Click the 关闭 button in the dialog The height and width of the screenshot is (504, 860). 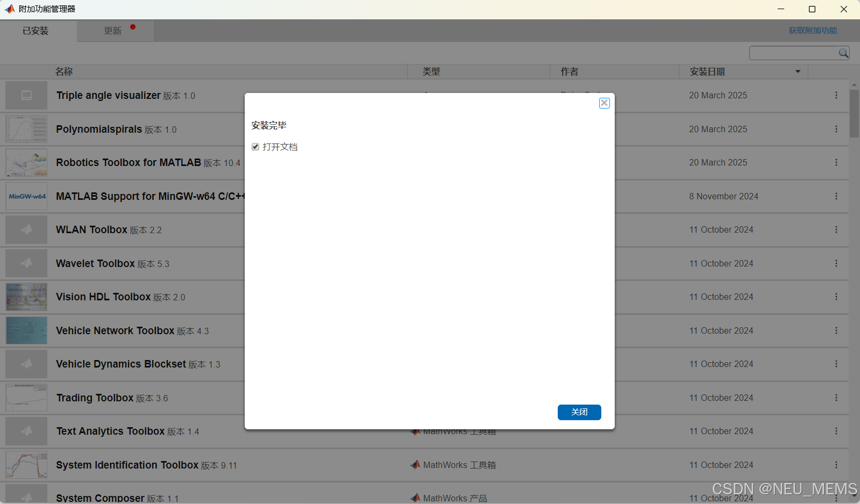[579, 412]
